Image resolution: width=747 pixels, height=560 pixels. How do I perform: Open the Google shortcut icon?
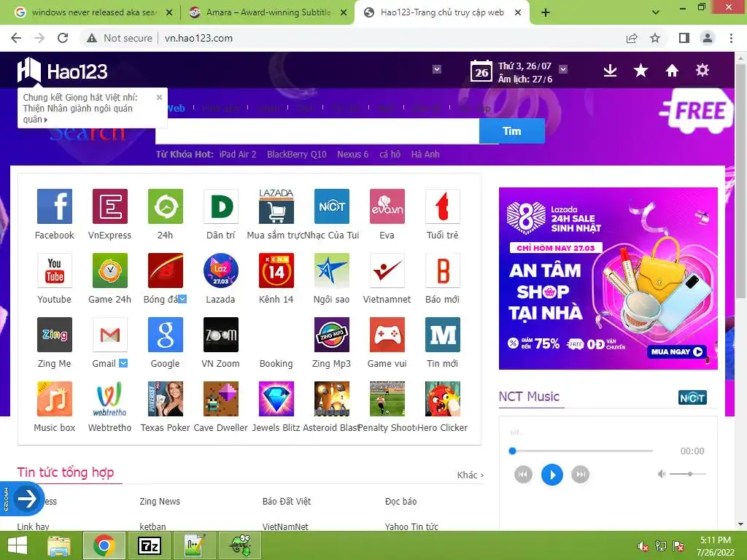point(166,335)
